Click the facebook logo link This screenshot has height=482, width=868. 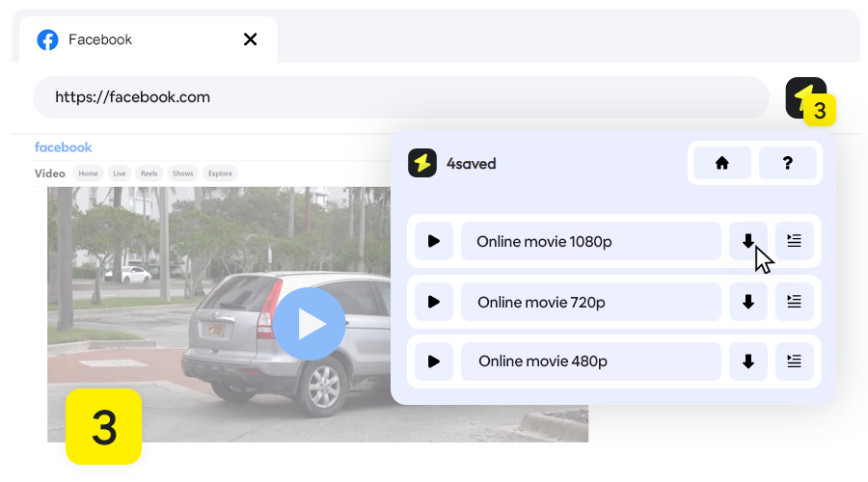63,147
